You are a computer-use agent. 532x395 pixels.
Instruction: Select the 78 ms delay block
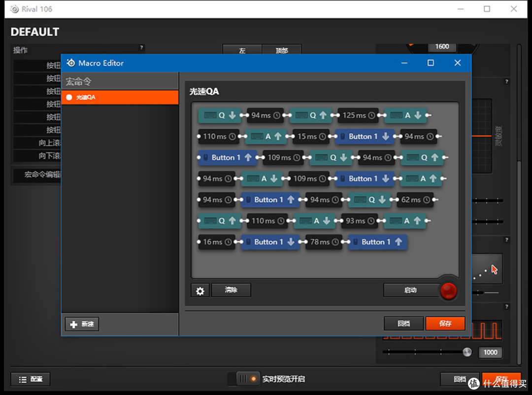click(x=324, y=242)
